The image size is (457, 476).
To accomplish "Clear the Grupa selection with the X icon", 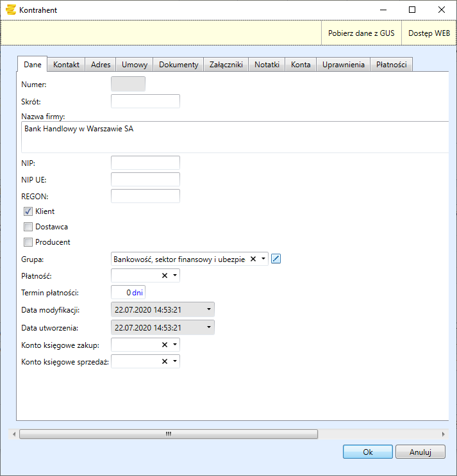I will 253,259.
